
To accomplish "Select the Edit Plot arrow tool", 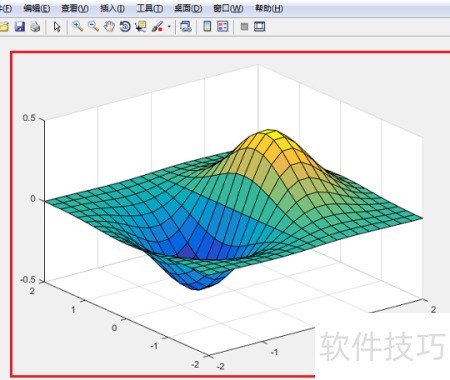I will coord(57,27).
